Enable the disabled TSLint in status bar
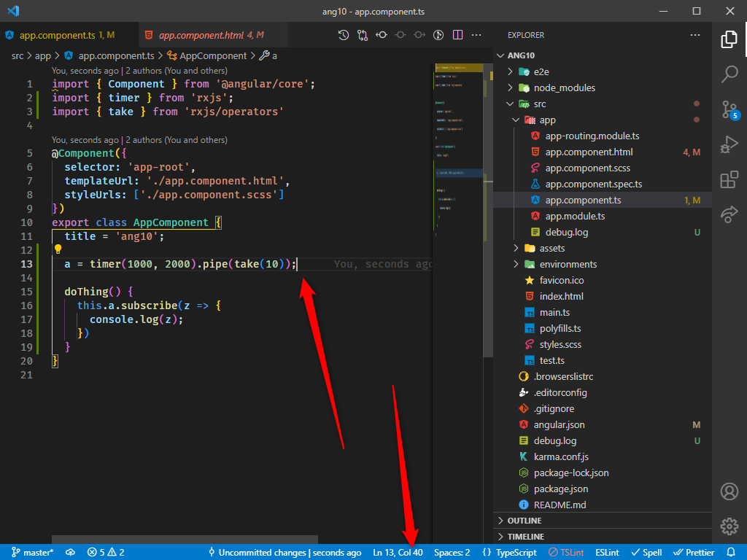 click(x=566, y=552)
